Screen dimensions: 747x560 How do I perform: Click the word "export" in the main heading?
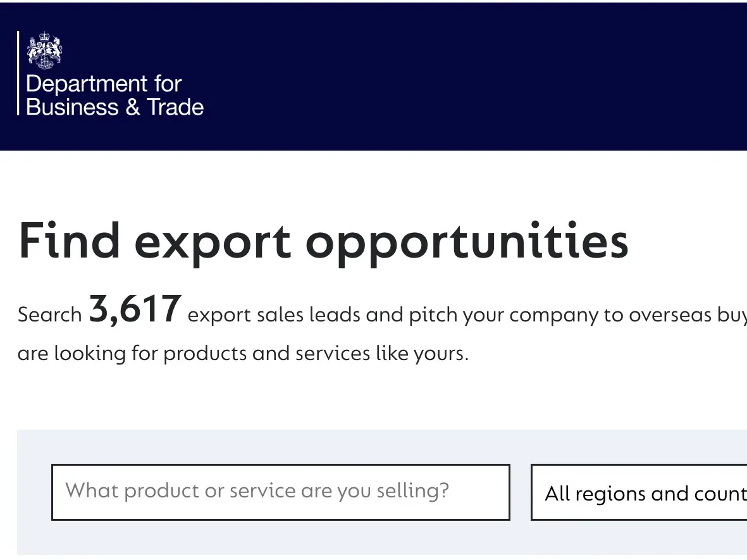point(213,241)
